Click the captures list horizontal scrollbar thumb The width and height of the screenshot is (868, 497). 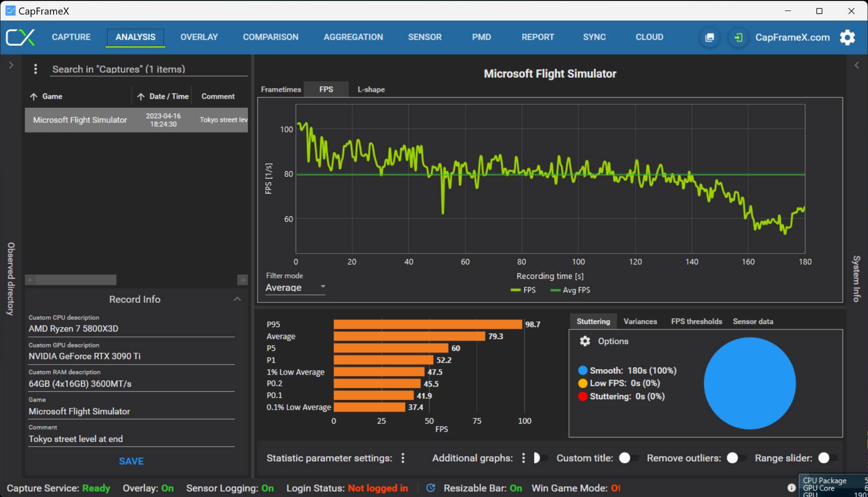click(x=76, y=280)
